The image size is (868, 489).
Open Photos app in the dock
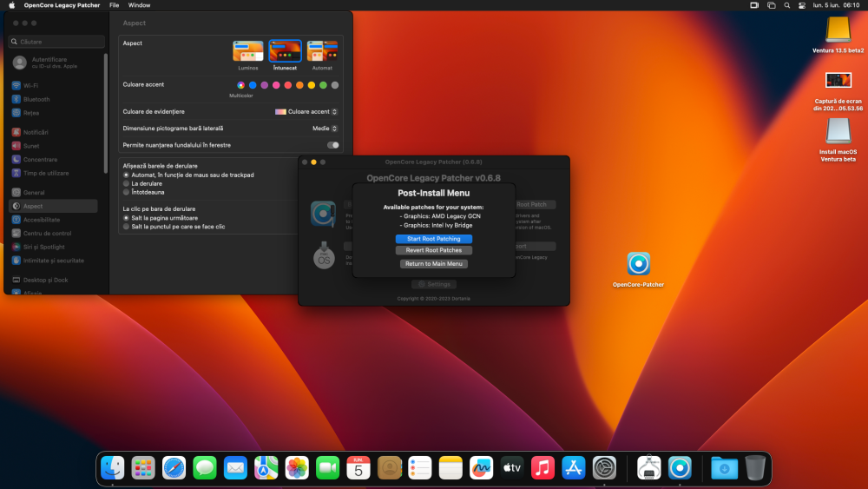coord(297,468)
